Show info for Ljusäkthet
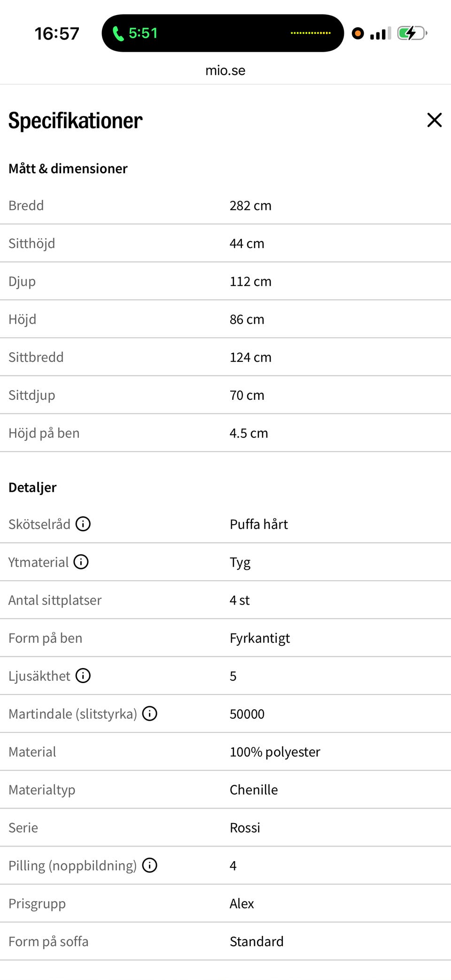This screenshot has height=980, width=451. [x=83, y=675]
